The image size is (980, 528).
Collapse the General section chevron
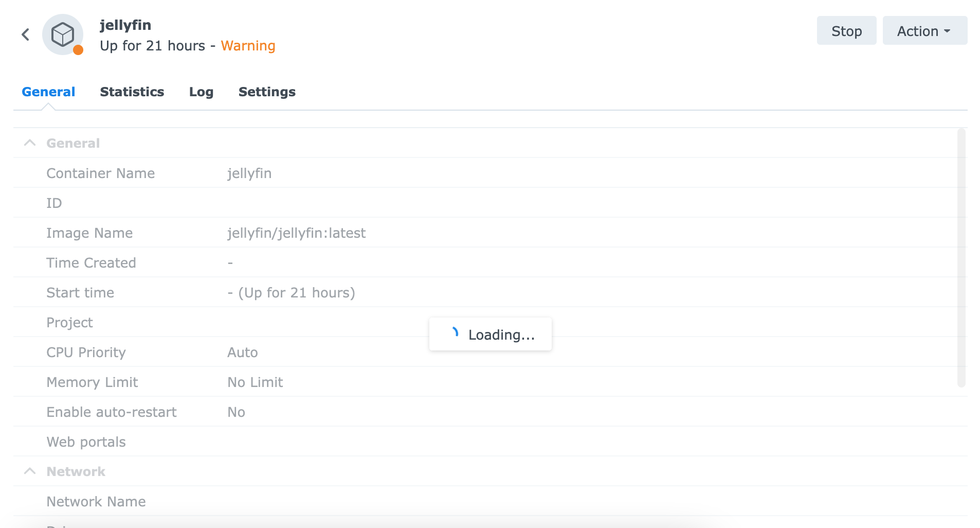(30, 143)
